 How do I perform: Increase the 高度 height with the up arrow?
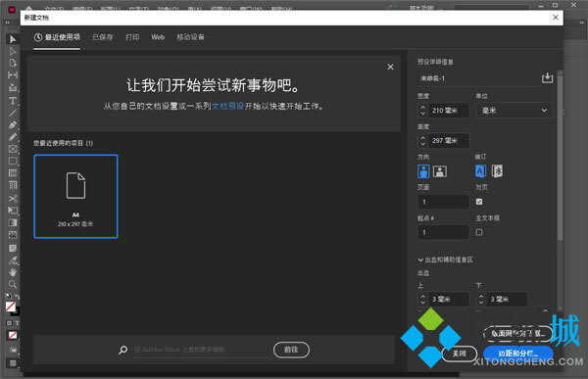[x=423, y=137]
